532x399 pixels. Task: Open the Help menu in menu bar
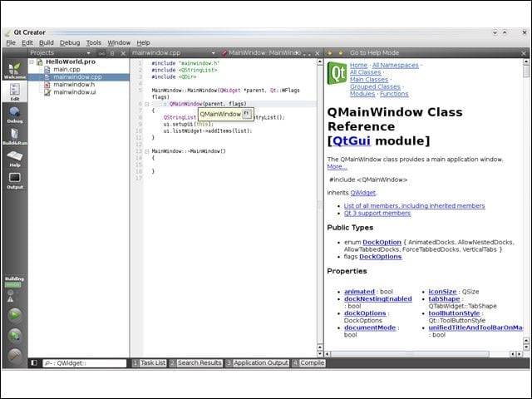point(143,42)
